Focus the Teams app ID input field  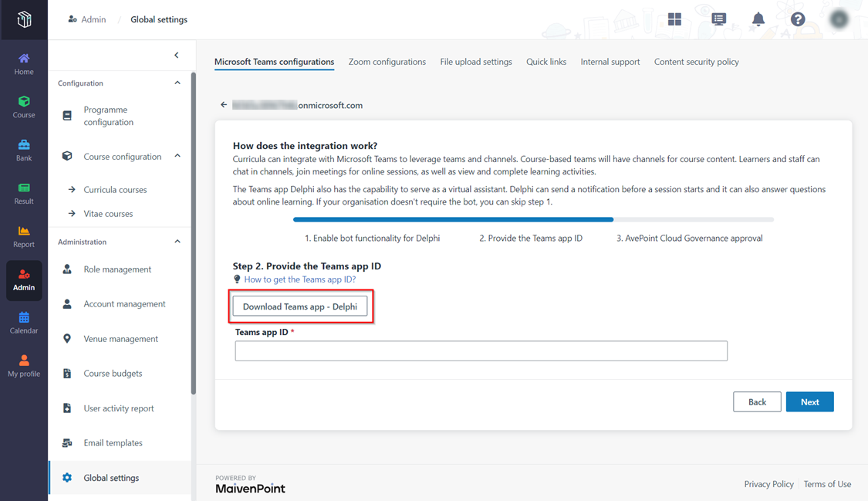481,351
